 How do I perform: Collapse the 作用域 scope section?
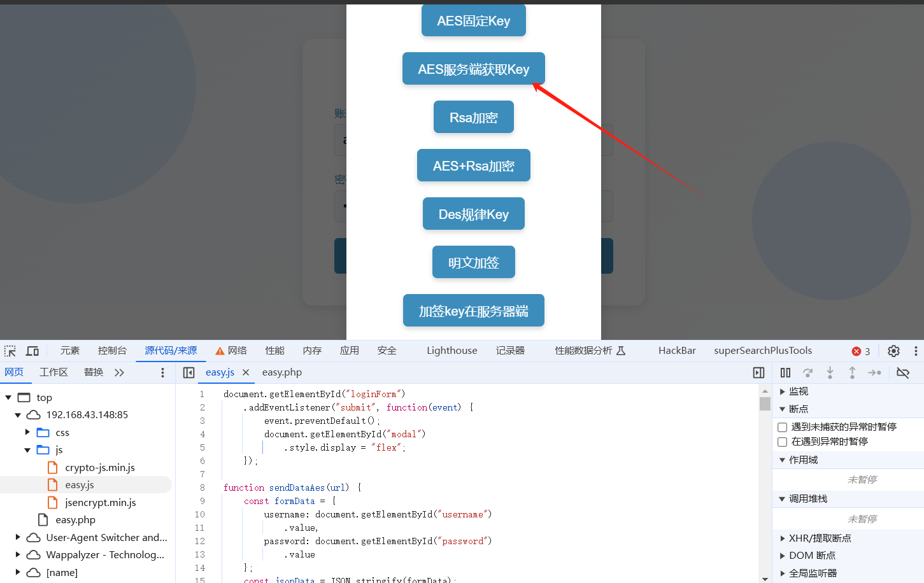783,460
